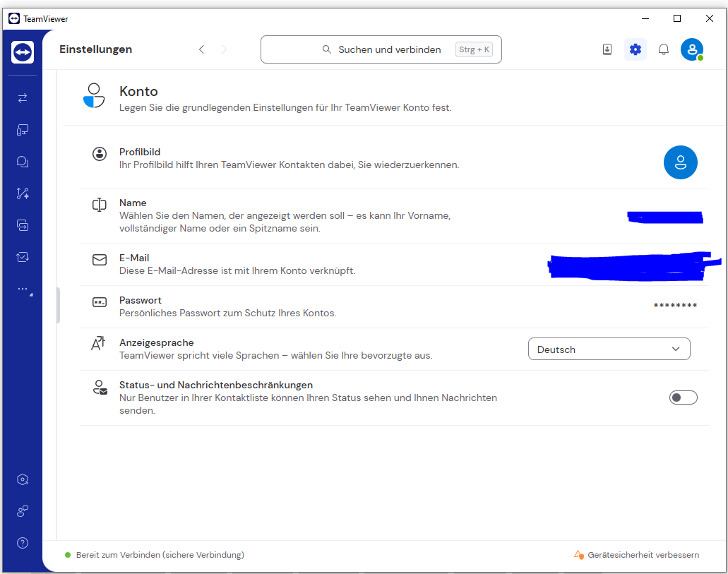Click the settings panel vertical scrollbar handle
Viewport: 728px width, 574px height.
58,305
